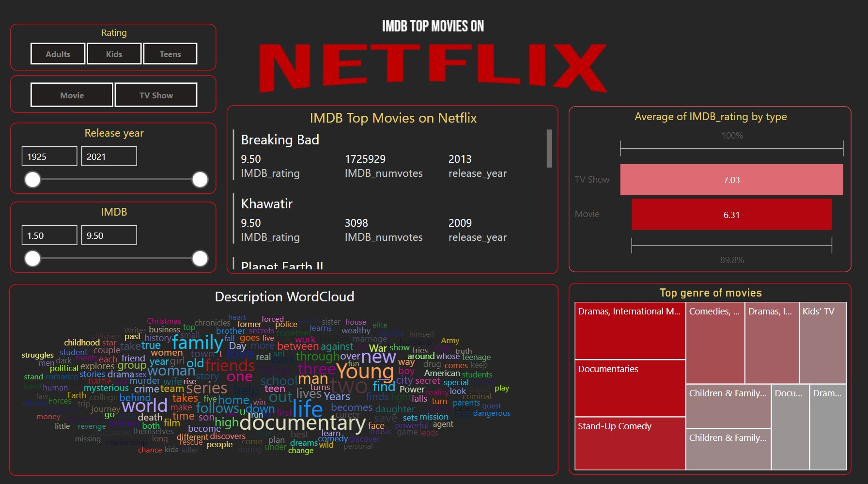Click the IMDB minimum field showing 1.50

pyautogui.click(x=49, y=235)
